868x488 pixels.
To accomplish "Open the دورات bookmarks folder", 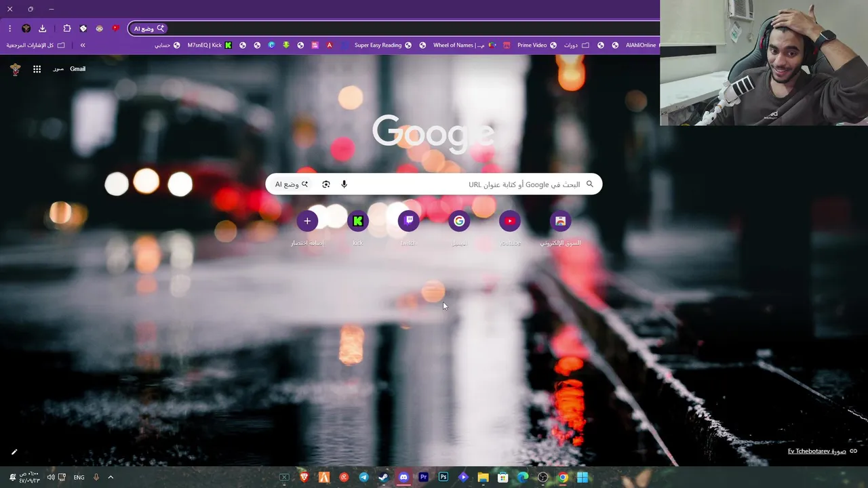I will click(576, 45).
